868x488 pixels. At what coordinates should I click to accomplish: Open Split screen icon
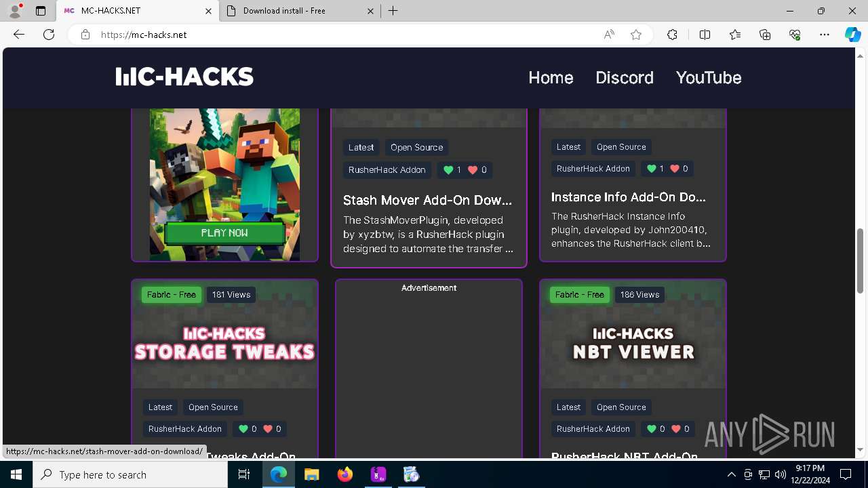coord(705,35)
